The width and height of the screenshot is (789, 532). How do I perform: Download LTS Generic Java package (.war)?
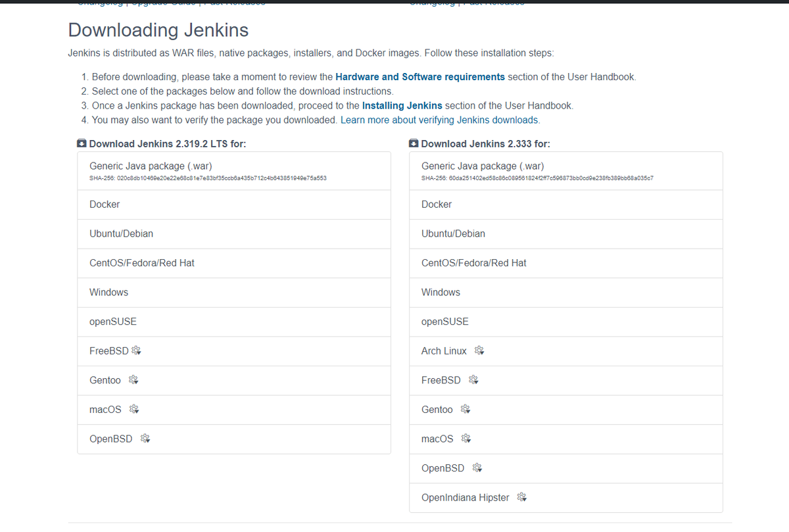[234, 171]
